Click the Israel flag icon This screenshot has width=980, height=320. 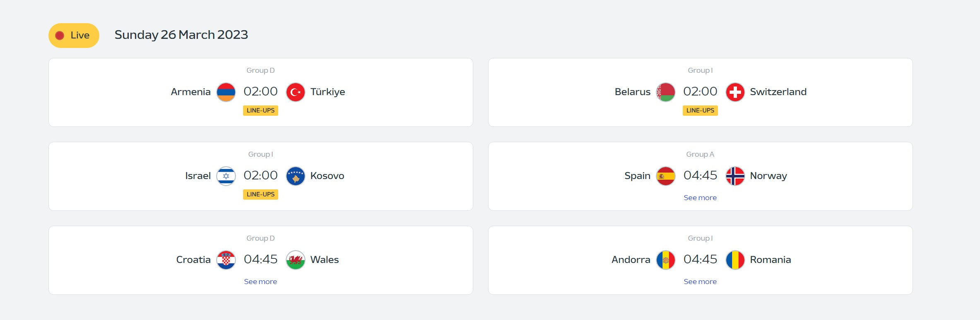pos(226,176)
